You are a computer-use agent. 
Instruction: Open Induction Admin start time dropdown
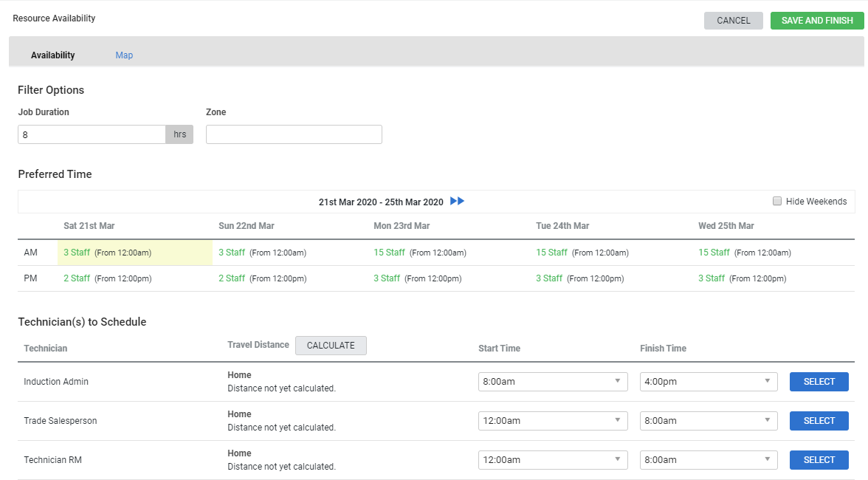pyautogui.click(x=552, y=382)
